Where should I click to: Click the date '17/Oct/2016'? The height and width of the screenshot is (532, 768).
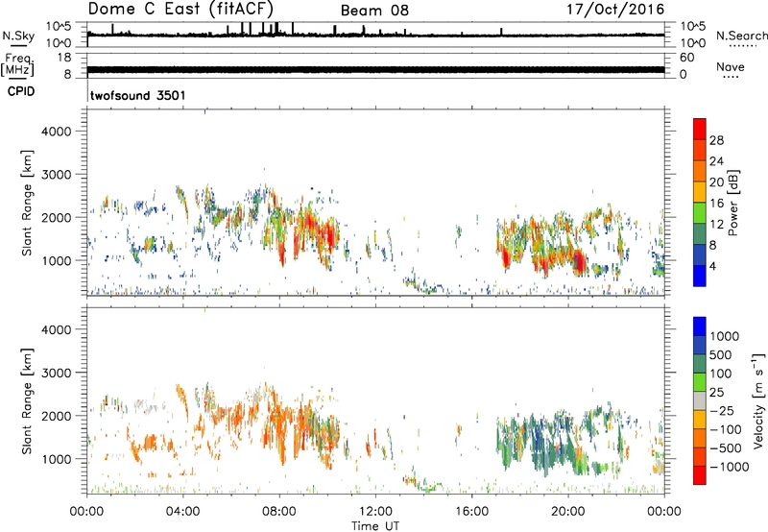pyautogui.click(x=615, y=10)
